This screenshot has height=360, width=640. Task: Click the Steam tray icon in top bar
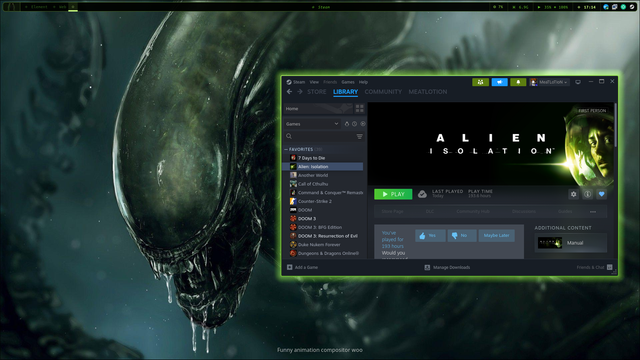tap(632, 7)
